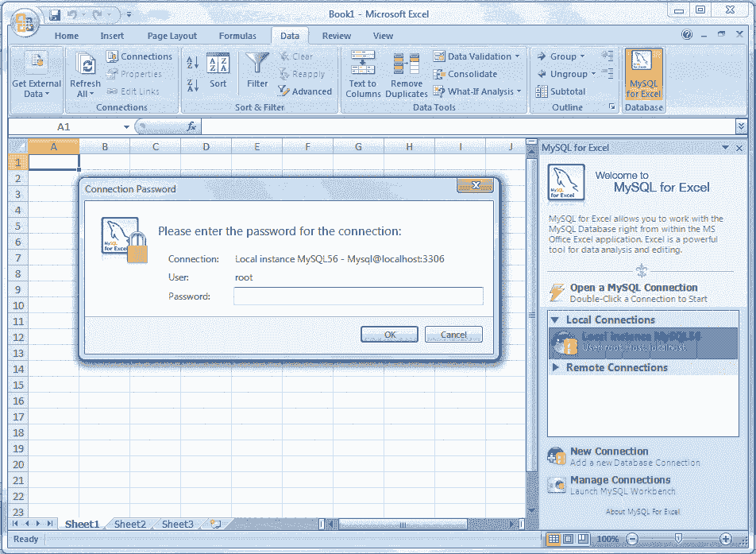Switch to the Sheet2 worksheet tab
Viewport: 756px width, 554px height.
pyautogui.click(x=129, y=524)
